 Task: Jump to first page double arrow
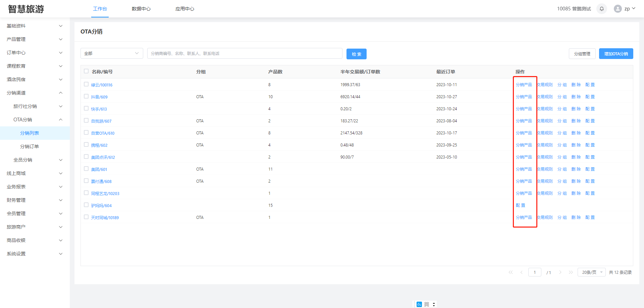(x=511, y=272)
